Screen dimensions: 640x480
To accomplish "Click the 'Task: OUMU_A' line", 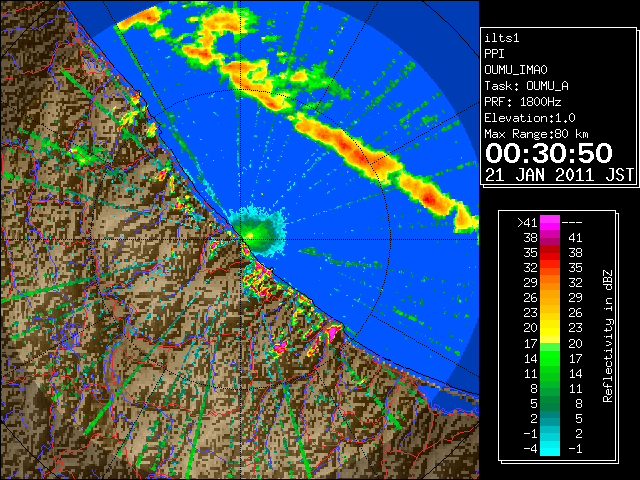I will pyautogui.click(x=526, y=86).
